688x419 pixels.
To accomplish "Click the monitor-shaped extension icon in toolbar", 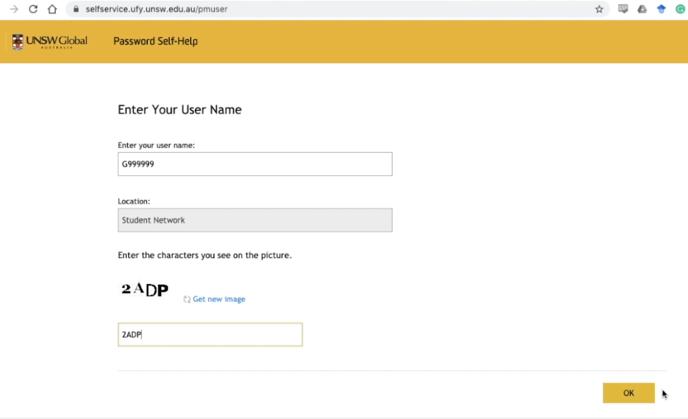I will pyautogui.click(x=624, y=9).
